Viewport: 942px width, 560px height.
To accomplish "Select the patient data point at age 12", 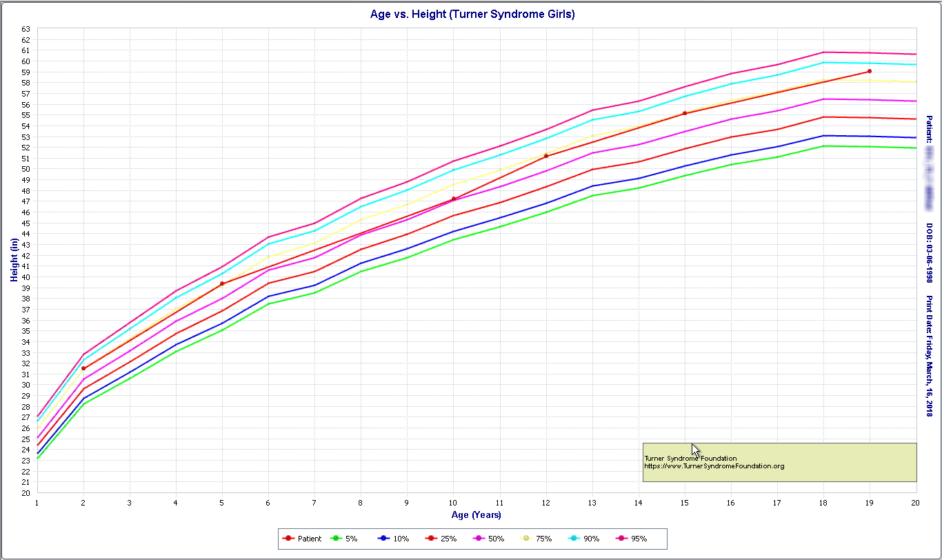I will (545, 156).
